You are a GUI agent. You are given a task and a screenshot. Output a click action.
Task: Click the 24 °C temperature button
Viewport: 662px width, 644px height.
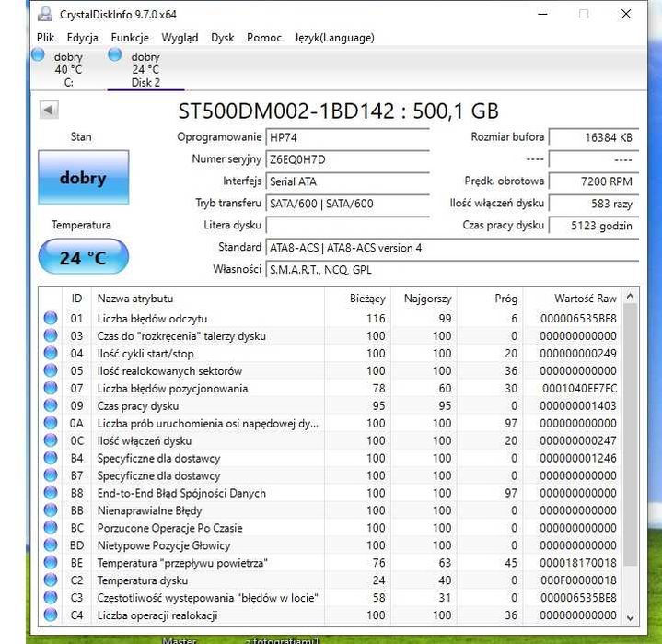coord(84,256)
